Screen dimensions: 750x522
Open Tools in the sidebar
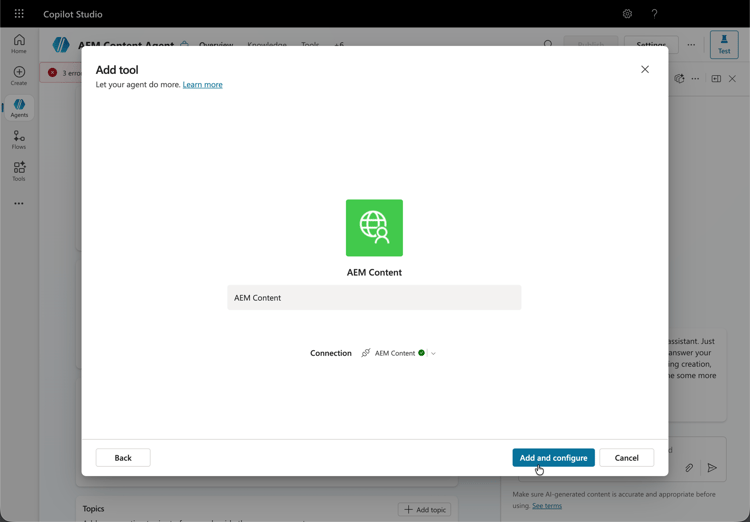[19, 171]
